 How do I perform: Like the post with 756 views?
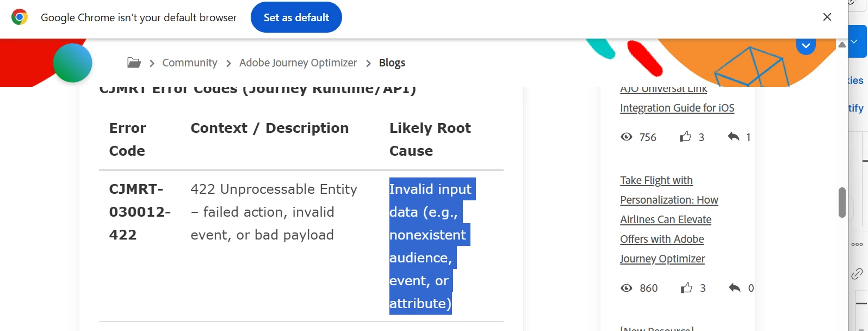[x=685, y=136]
